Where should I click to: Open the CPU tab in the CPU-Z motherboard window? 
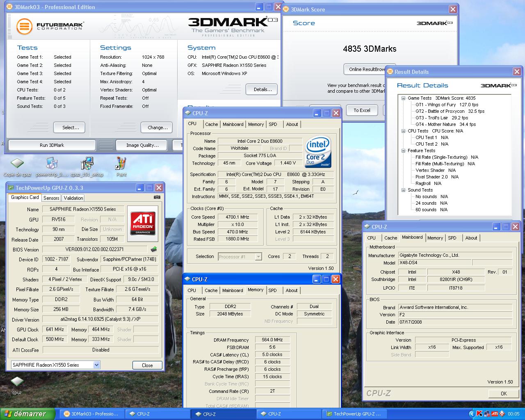[372, 238]
